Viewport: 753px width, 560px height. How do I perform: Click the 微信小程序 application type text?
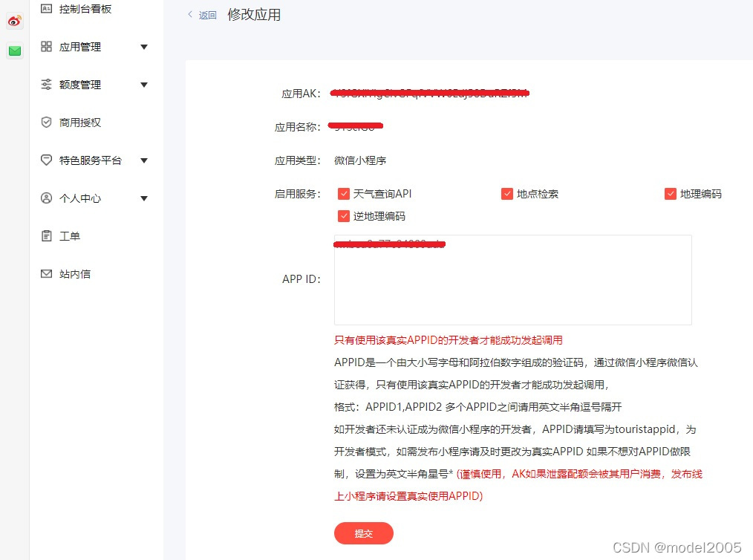[x=360, y=160]
